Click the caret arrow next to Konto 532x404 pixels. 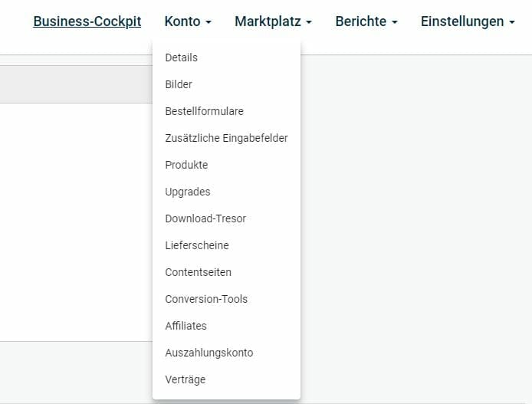pyautogui.click(x=209, y=22)
